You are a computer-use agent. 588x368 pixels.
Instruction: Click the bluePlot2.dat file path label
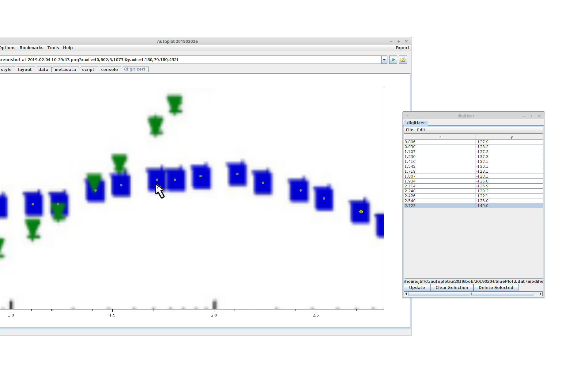coord(473,281)
